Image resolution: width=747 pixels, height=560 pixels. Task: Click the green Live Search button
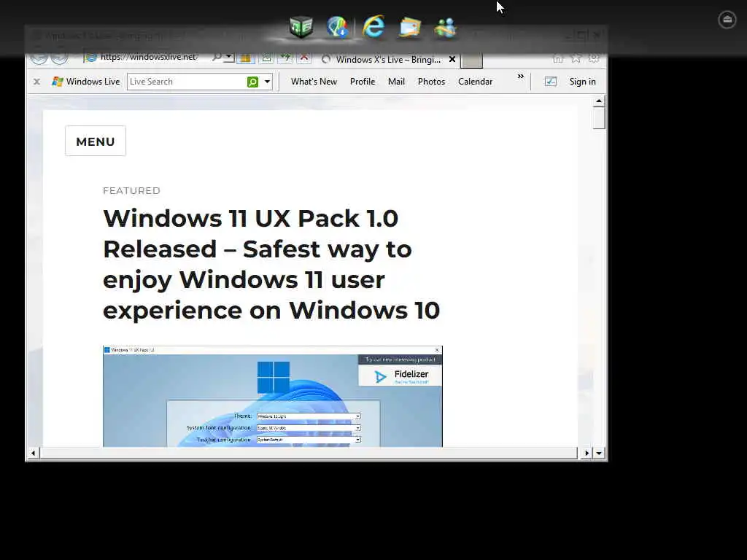click(252, 82)
